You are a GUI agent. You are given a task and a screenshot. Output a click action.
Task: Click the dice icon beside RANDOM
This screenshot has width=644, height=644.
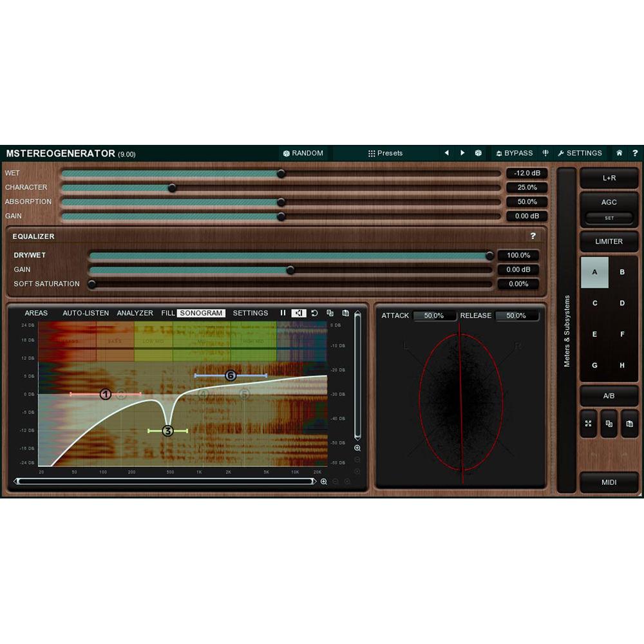(287, 153)
